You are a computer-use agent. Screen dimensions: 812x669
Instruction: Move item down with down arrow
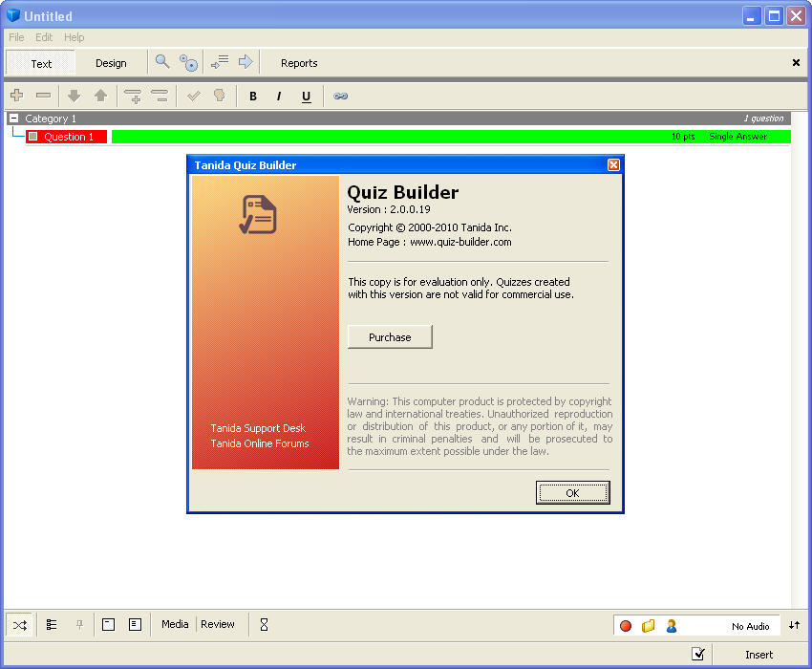tap(75, 96)
